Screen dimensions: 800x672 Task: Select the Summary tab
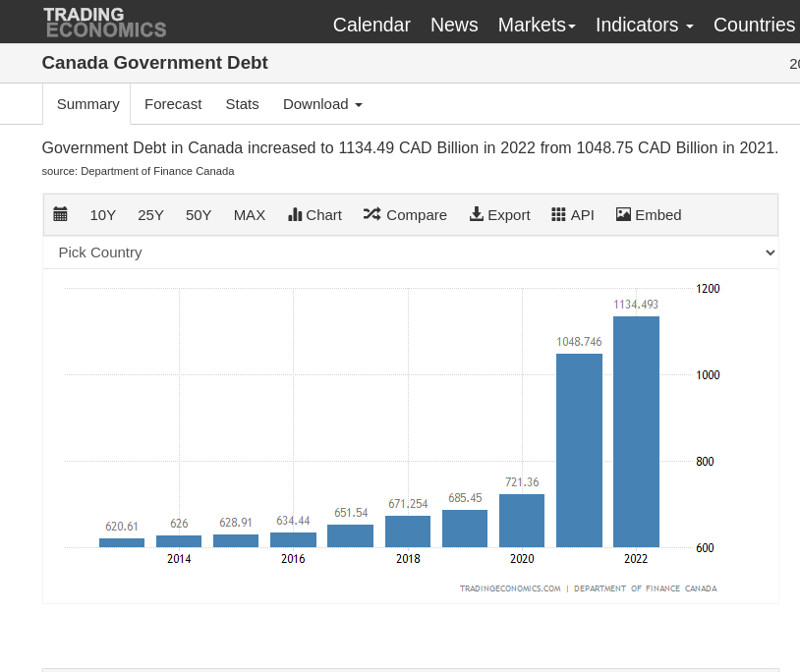click(87, 104)
